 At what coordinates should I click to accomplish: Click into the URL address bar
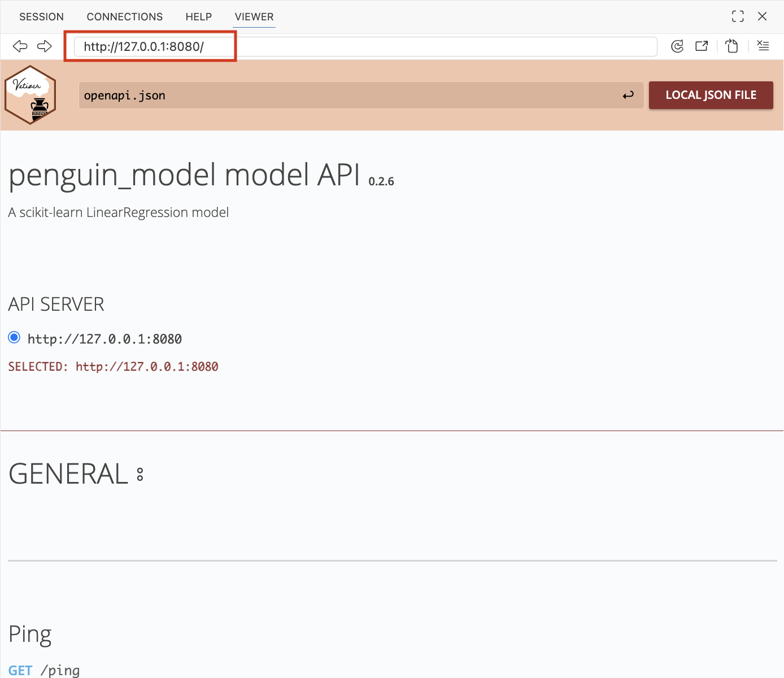tap(365, 46)
